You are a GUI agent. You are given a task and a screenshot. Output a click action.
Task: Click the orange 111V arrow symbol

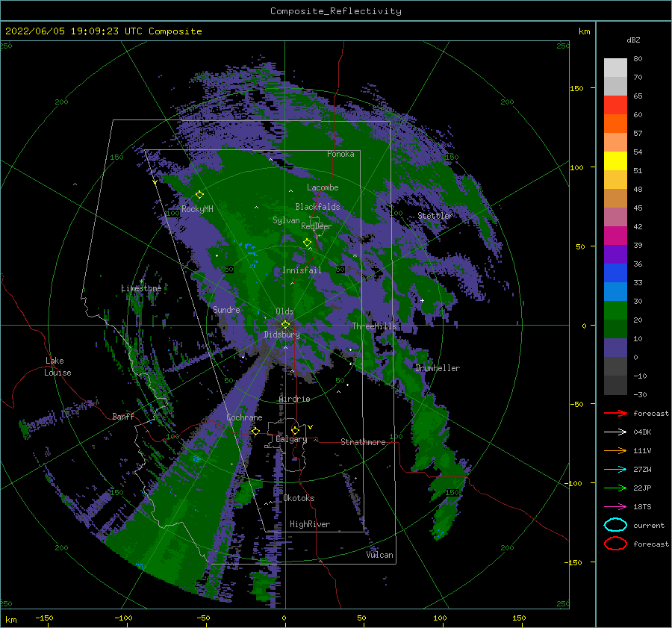click(x=615, y=450)
